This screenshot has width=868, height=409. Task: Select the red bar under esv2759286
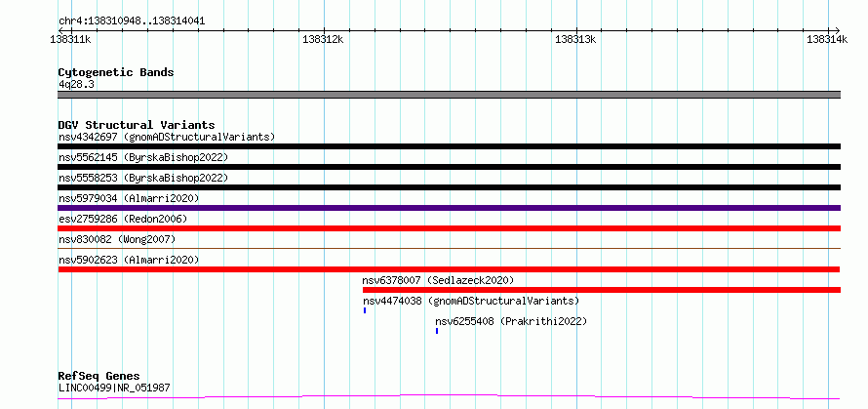449,228
